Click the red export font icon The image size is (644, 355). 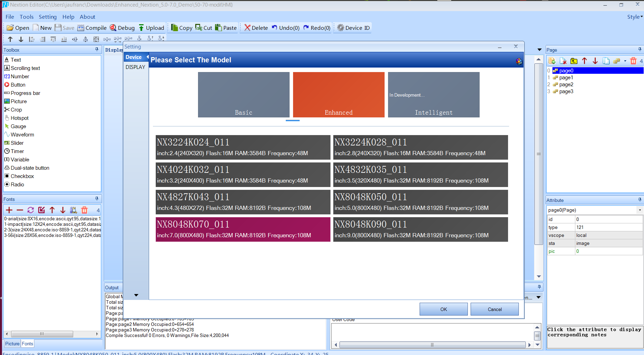coord(41,210)
